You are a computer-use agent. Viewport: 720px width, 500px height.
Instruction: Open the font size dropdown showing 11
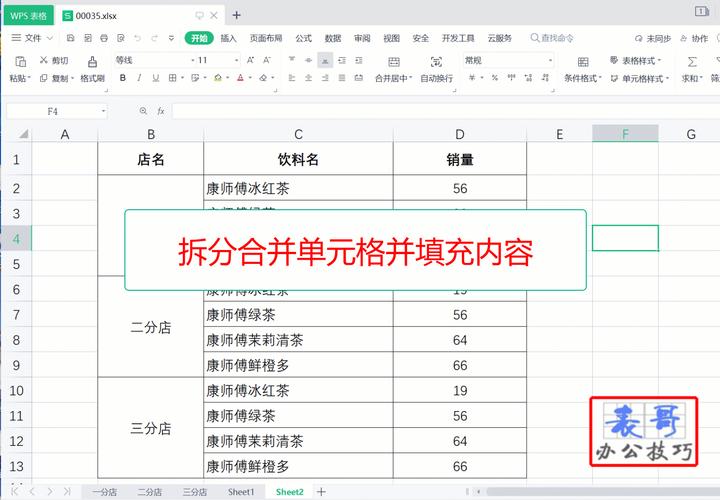(x=236, y=60)
